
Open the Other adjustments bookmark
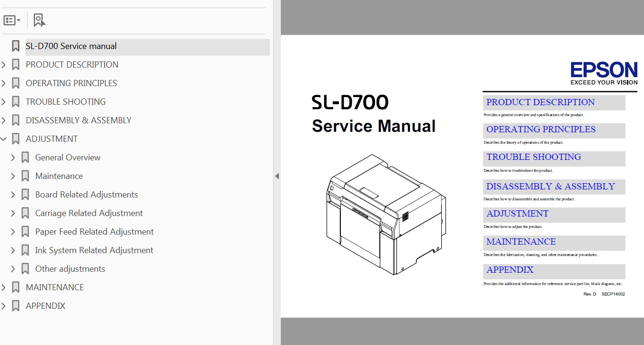click(x=70, y=269)
